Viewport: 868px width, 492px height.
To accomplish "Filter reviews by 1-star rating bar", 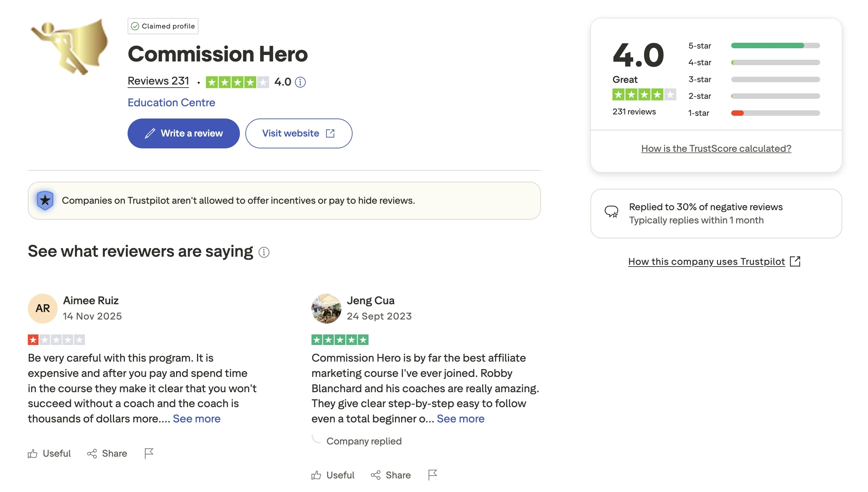I will point(775,113).
